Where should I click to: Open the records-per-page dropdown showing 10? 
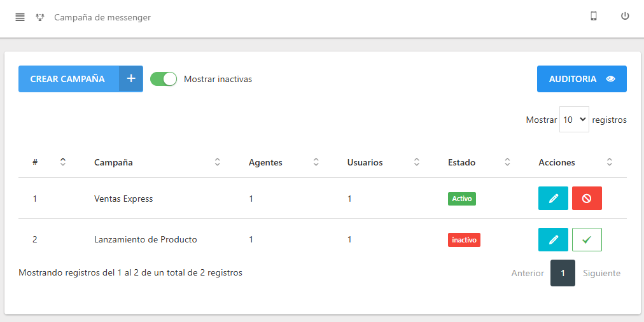pos(574,120)
